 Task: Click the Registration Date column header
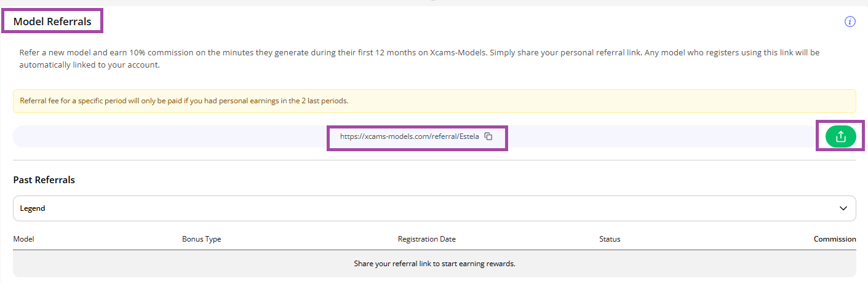[x=427, y=239]
